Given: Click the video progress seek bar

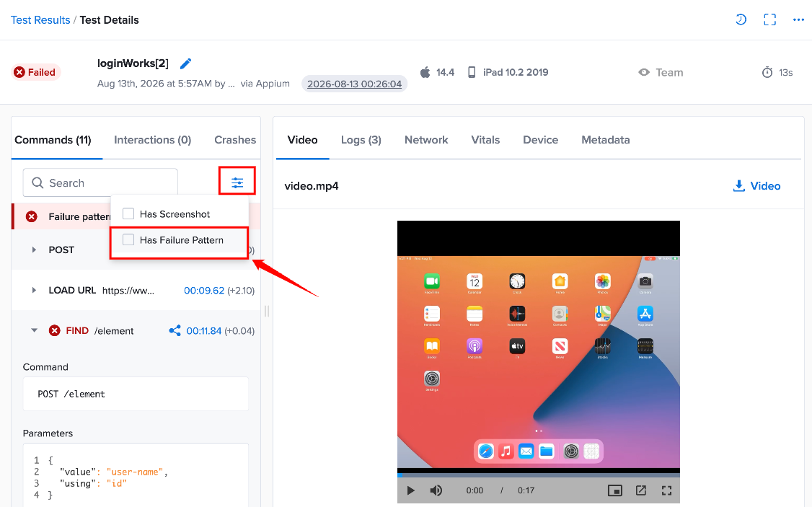Looking at the screenshot, I should (539, 474).
